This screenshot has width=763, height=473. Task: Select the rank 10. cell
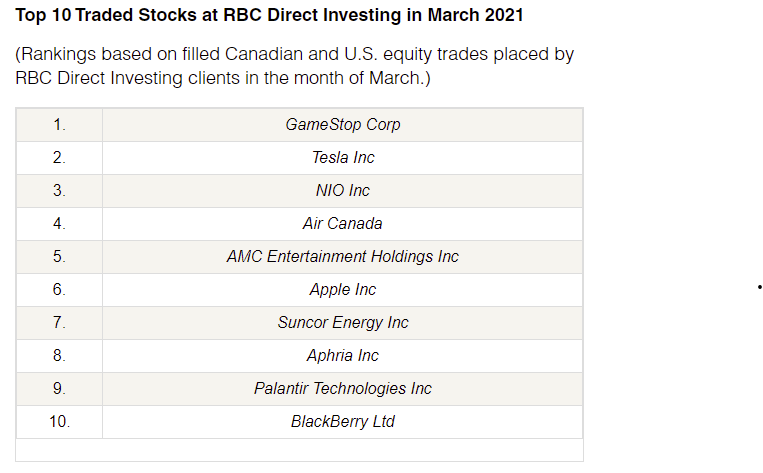coord(59,422)
